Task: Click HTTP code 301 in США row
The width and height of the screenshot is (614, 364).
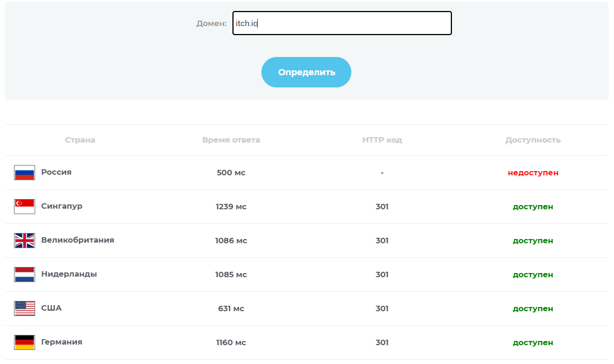Action: (x=382, y=309)
